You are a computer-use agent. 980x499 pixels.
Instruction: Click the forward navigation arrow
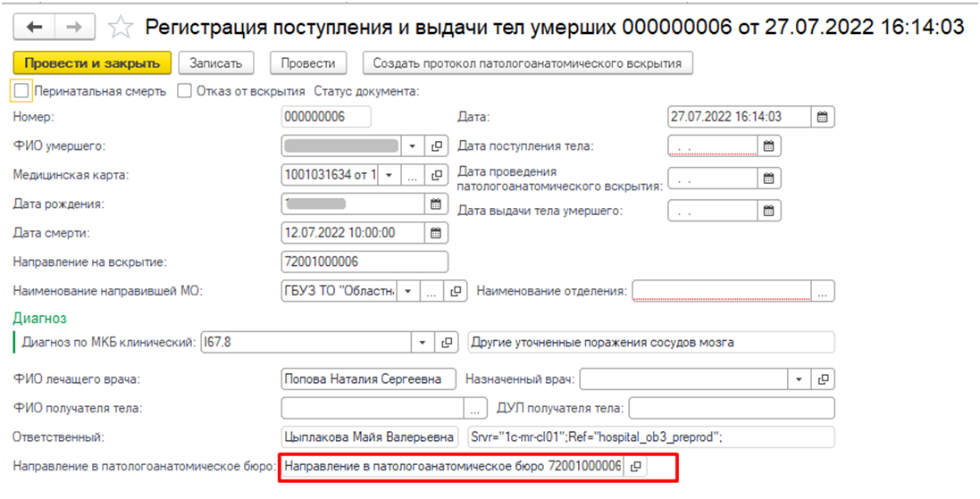75,27
